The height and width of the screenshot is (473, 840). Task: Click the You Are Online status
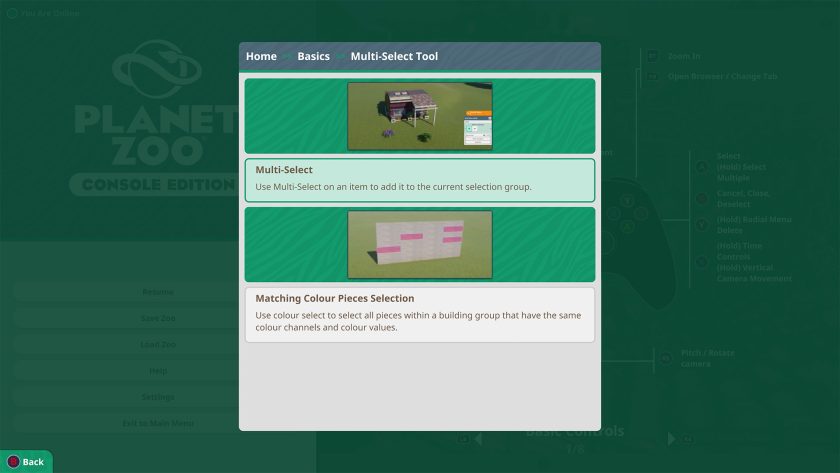(x=43, y=13)
